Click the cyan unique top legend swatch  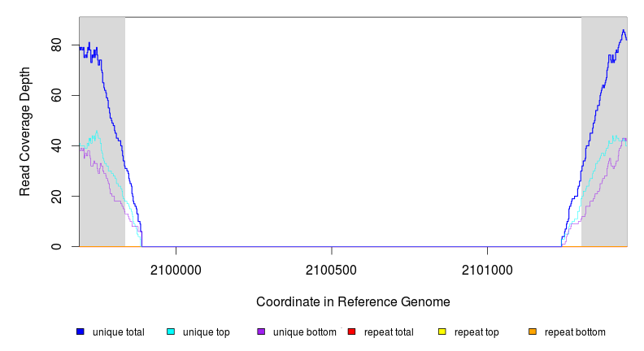[x=171, y=332]
